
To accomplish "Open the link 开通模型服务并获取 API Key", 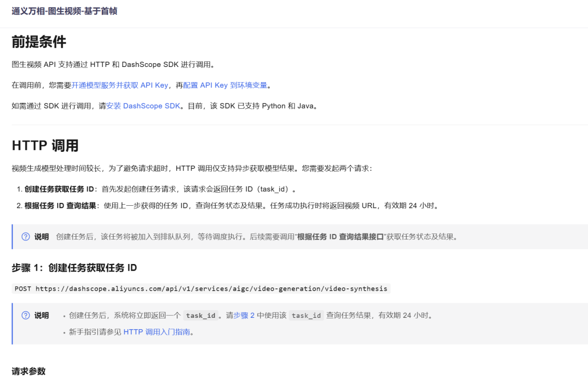I will point(120,85).
